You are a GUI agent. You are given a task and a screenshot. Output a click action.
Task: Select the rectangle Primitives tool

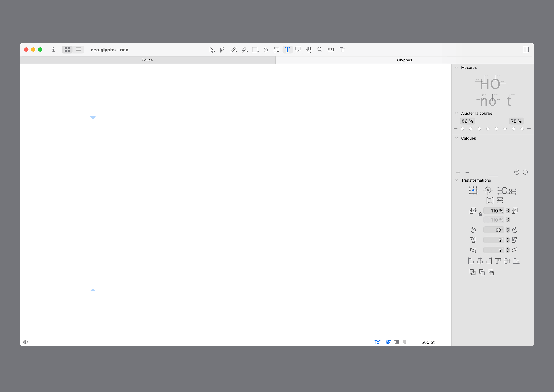click(255, 50)
